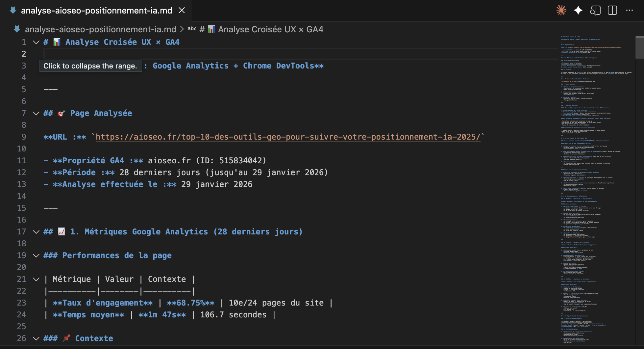This screenshot has height=349, width=644.
Task: Split the editor using the split-pane icon
Action: pyautogui.click(x=612, y=10)
